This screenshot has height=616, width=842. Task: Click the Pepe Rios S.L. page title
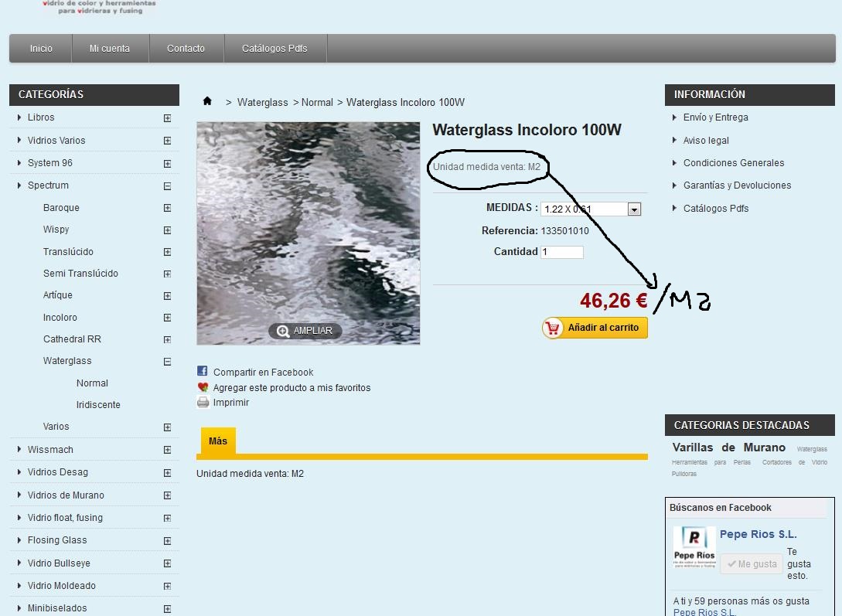(x=758, y=534)
